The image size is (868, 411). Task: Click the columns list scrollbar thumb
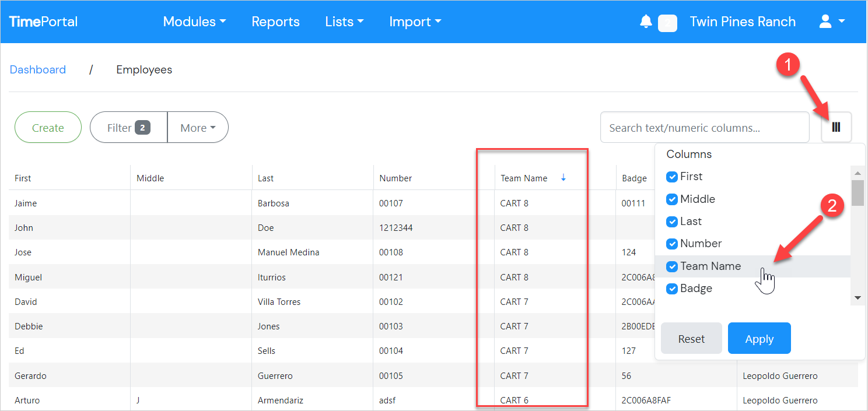point(857,193)
